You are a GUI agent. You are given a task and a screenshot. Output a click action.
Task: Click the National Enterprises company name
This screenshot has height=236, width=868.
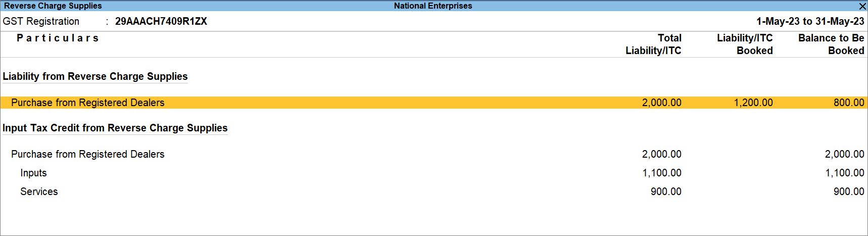click(x=433, y=6)
